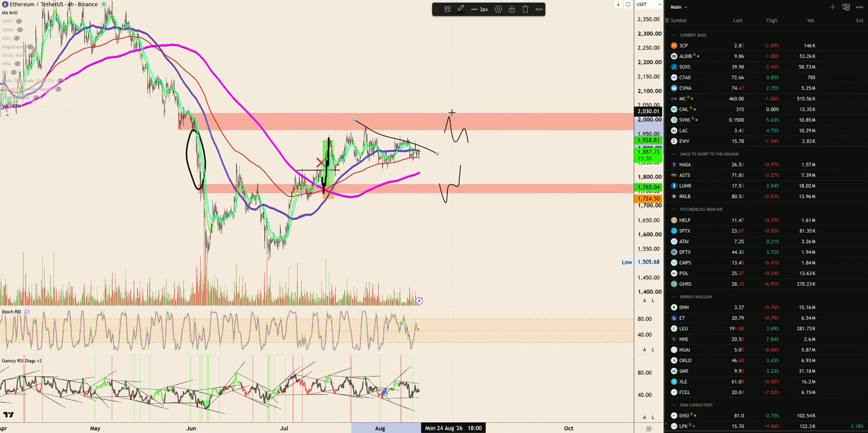Toggle auto scale A on main price pane
The width and height of the screenshot is (868, 433).
tap(644, 301)
